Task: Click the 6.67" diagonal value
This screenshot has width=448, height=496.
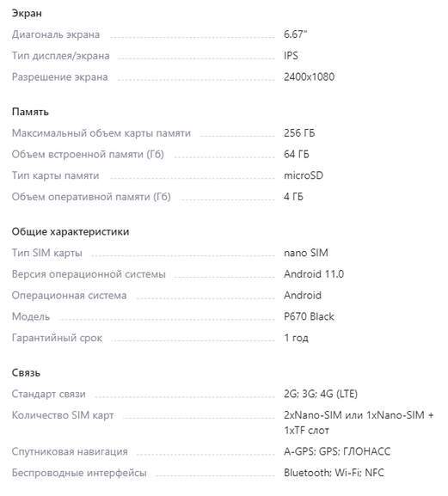Action: tap(296, 34)
